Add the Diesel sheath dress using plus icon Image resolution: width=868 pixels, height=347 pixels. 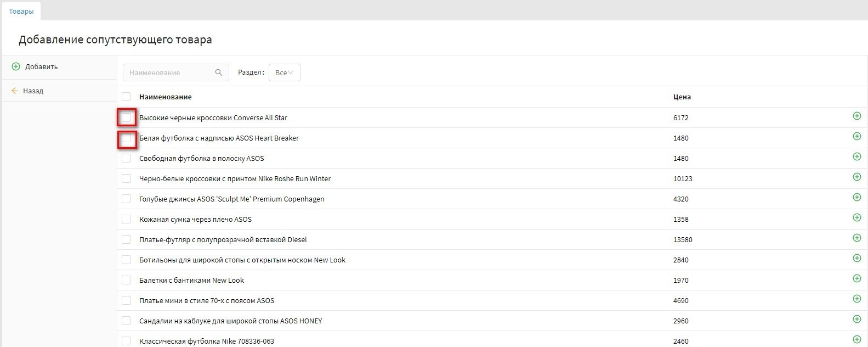point(856,238)
